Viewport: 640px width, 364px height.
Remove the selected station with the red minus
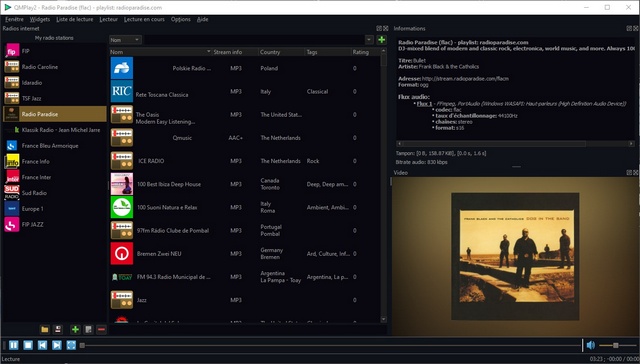(x=101, y=329)
